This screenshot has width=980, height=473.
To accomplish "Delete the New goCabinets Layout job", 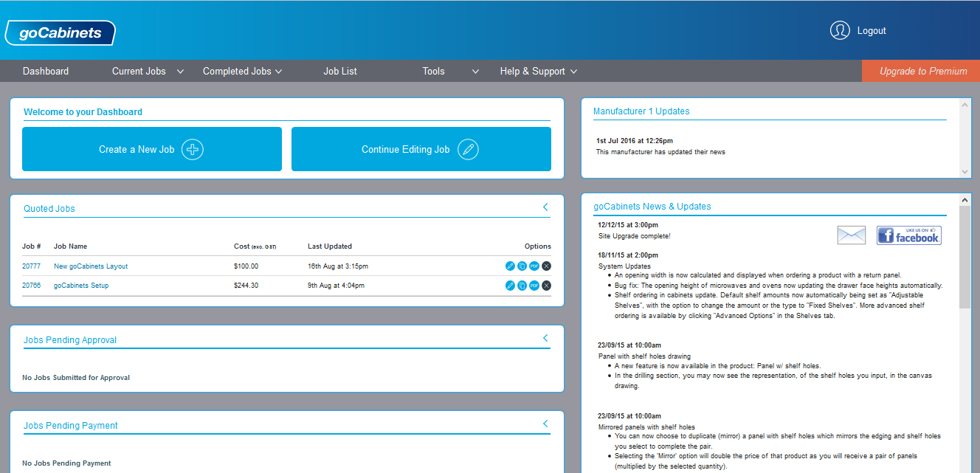I will tap(546, 266).
